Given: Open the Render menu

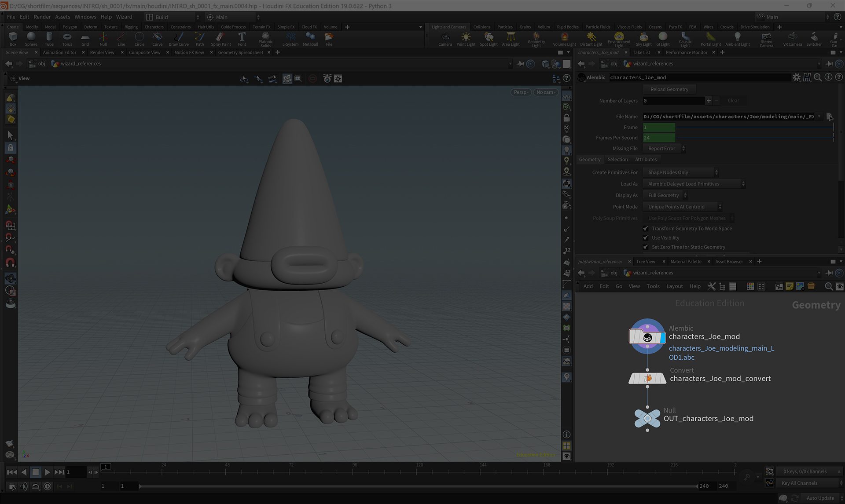Looking at the screenshot, I should pos(42,17).
